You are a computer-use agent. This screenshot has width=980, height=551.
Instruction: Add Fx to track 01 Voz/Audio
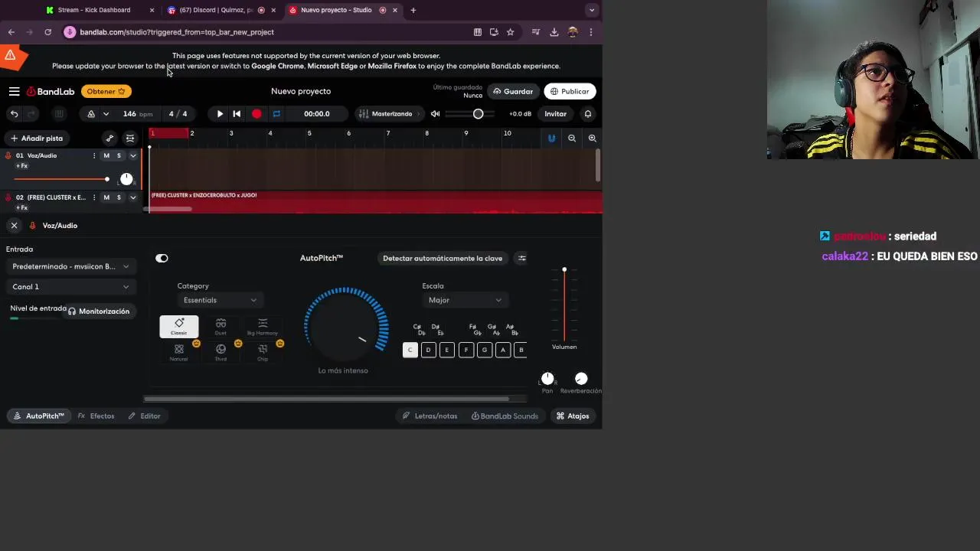[x=22, y=166]
